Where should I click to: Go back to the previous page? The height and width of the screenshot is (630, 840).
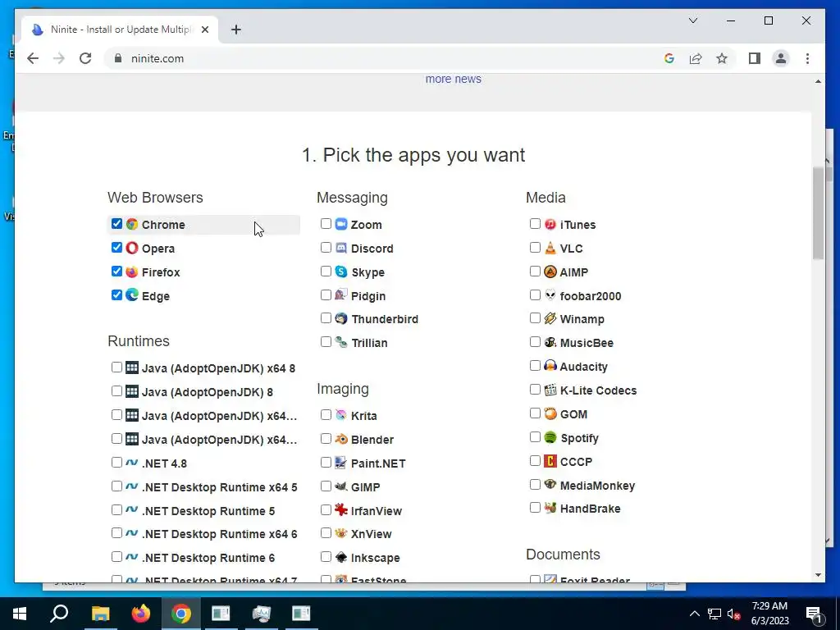click(x=33, y=58)
